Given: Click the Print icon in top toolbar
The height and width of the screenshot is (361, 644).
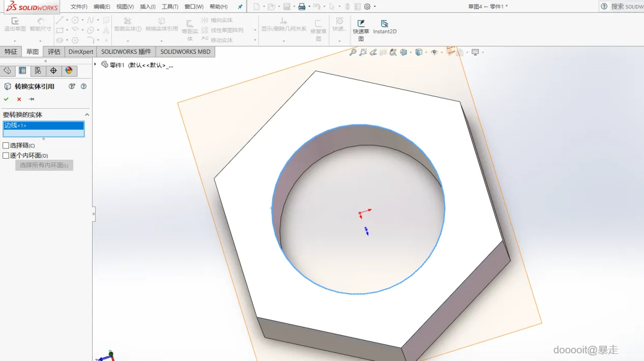Looking at the screenshot, I should tap(302, 7).
